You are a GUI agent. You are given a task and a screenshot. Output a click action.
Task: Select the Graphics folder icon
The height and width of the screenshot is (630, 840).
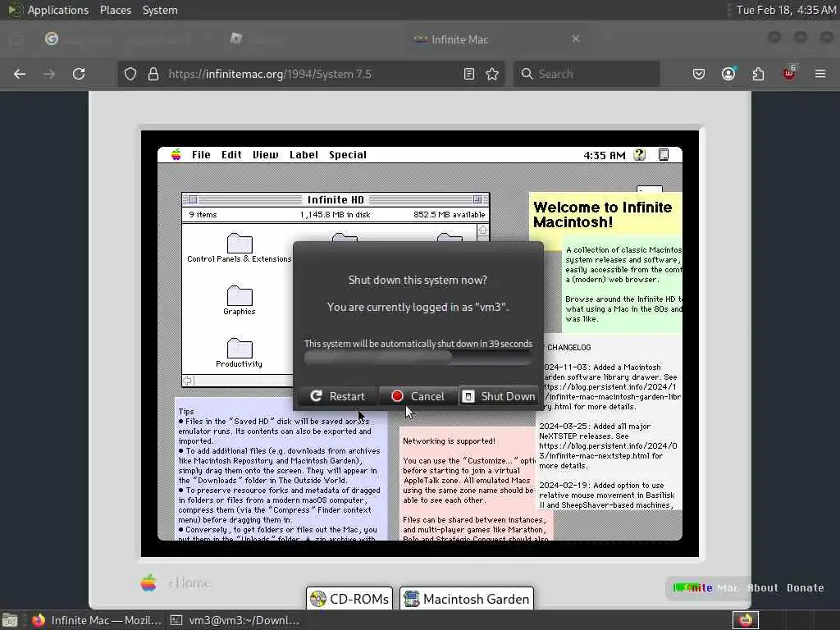pyautogui.click(x=240, y=295)
